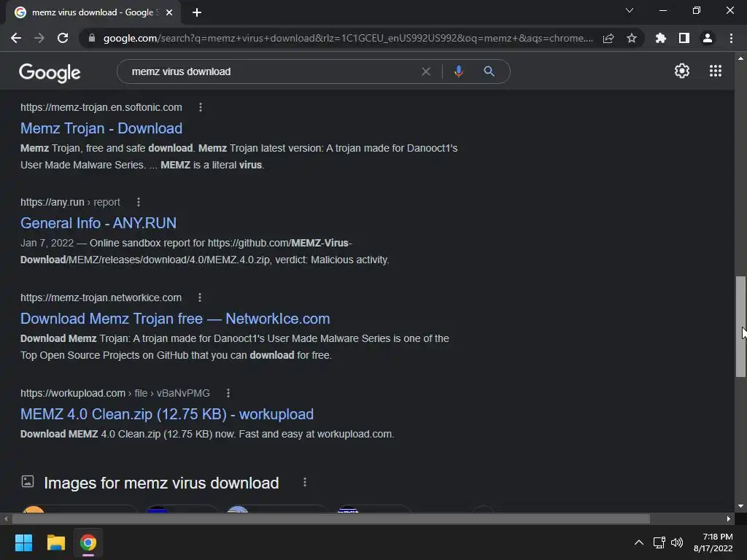This screenshot has width=747, height=560.
Task: Open options beside Images heading
Action: click(305, 483)
